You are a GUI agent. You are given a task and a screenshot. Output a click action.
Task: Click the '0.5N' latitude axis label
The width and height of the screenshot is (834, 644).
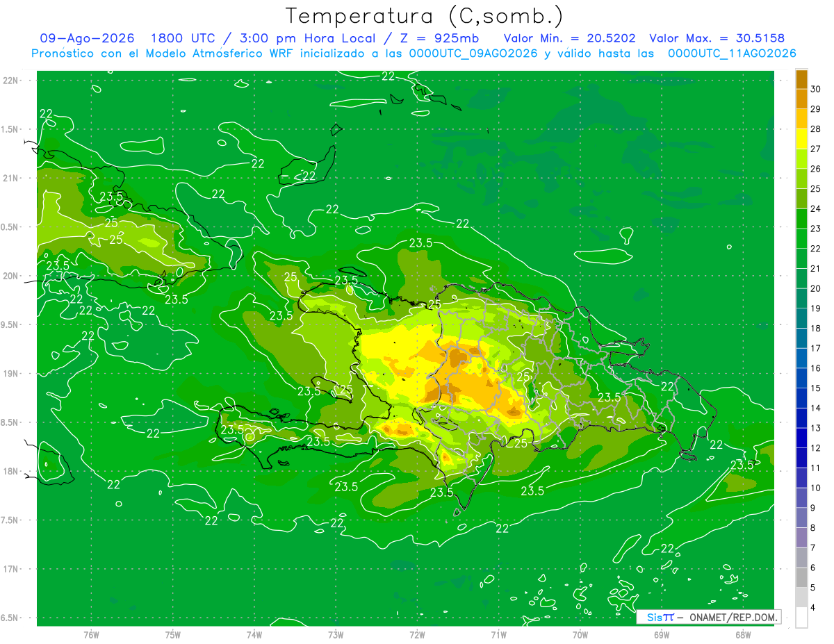click(x=10, y=227)
